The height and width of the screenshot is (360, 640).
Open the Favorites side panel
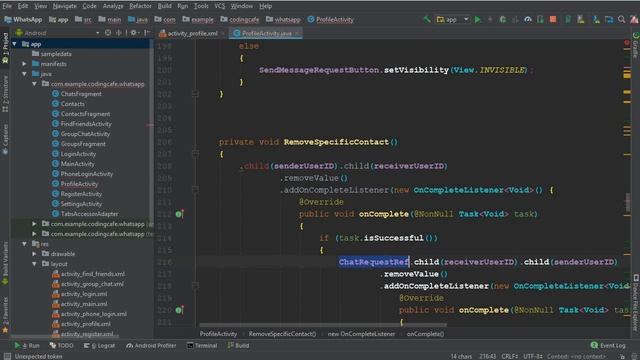click(5, 316)
